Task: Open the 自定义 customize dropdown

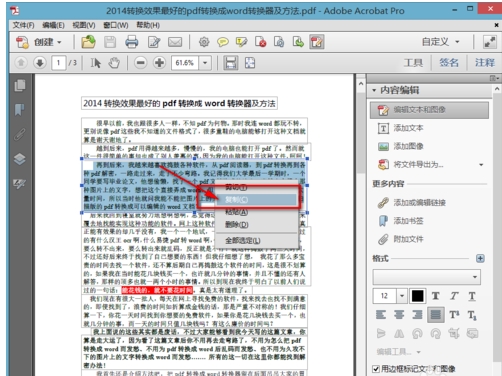Action: pos(441,42)
